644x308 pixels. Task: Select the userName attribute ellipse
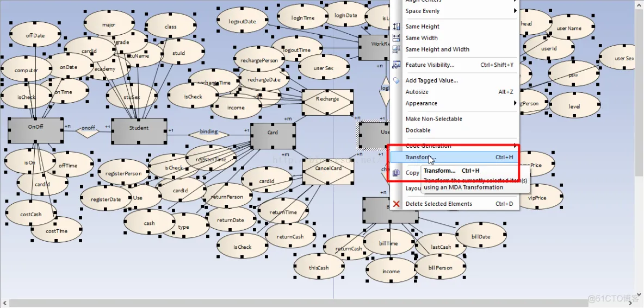[569, 28]
